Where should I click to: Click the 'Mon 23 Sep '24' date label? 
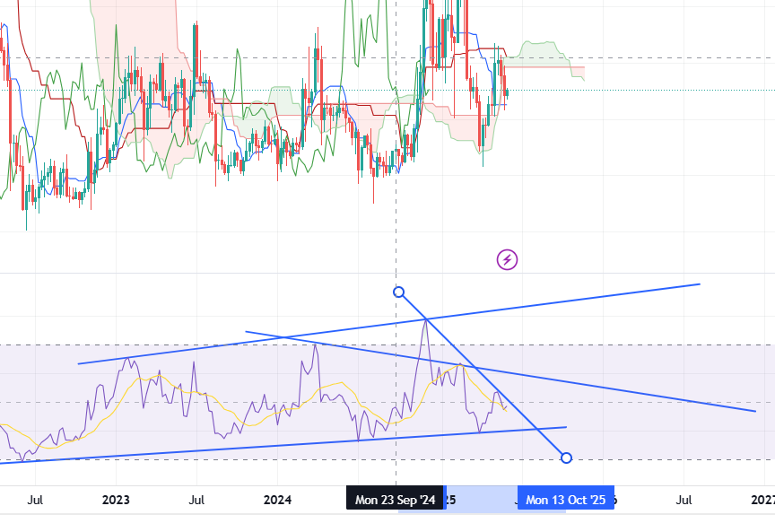(x=395, y=500)
